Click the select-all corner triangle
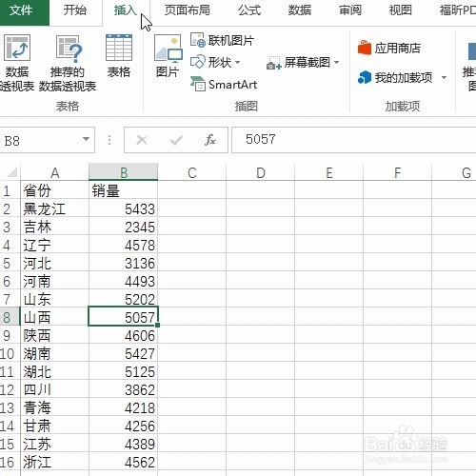The image size is (476, 476). tap(11, 172)
